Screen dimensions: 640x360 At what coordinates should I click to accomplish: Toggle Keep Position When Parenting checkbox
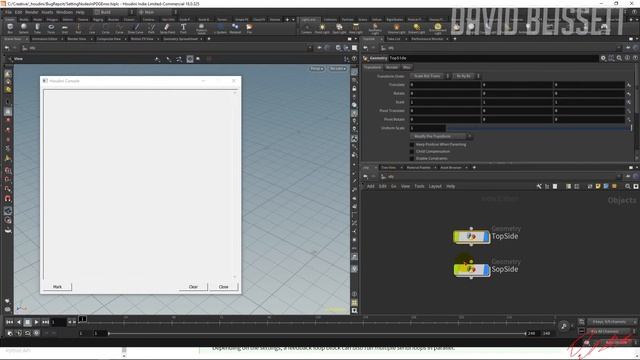tap(412, 144)
